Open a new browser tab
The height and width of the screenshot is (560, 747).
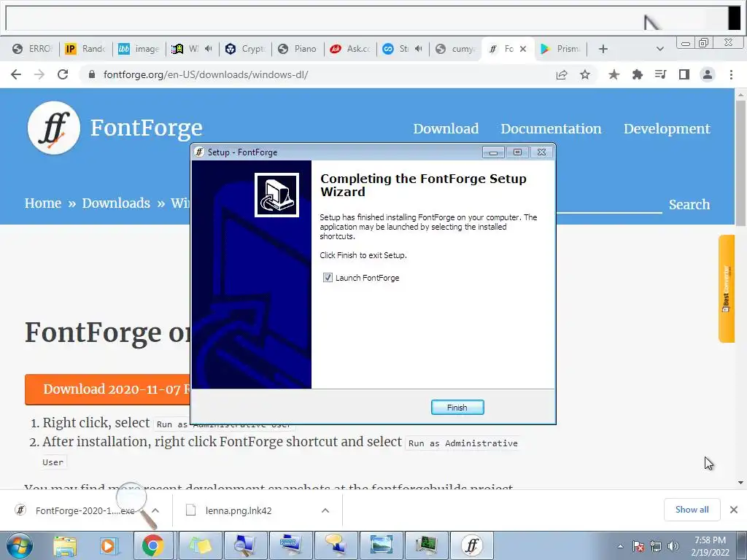tap(603, 49)
